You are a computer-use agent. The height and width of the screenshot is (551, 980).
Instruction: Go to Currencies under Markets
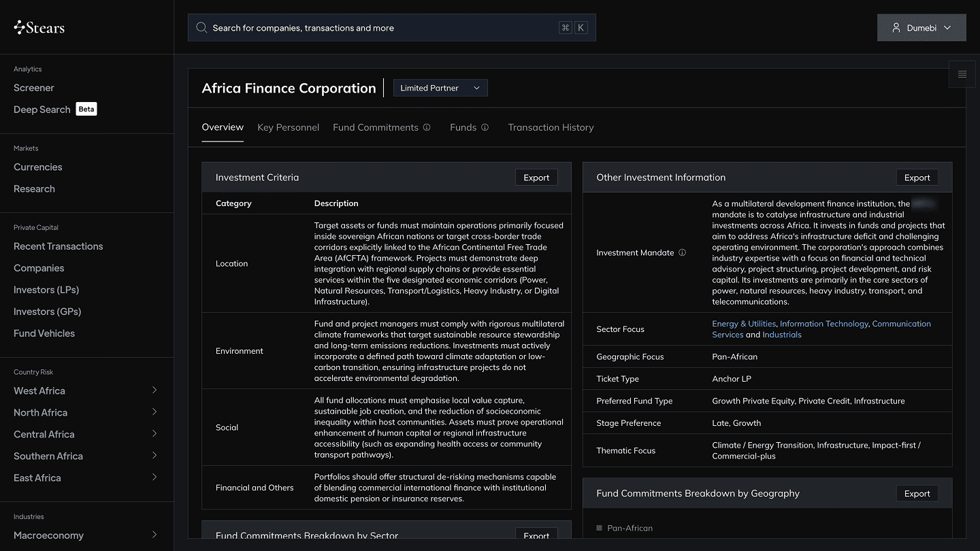tap(38, 167)
